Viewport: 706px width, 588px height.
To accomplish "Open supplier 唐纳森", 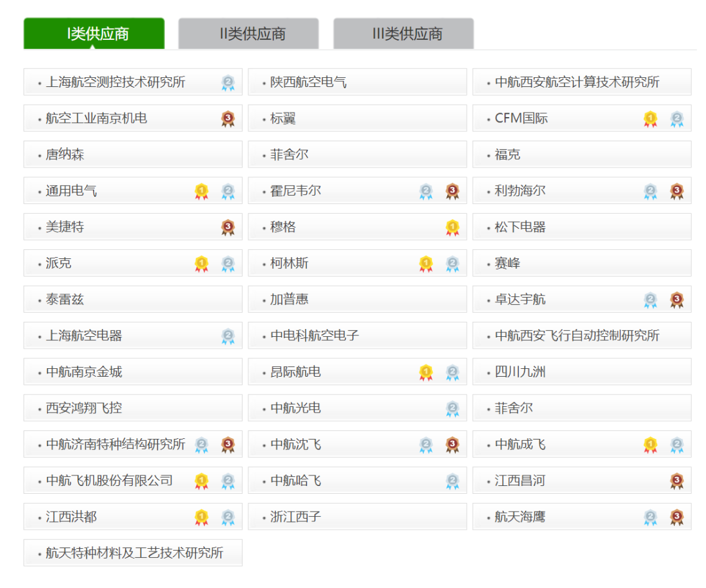I will 133,154.
